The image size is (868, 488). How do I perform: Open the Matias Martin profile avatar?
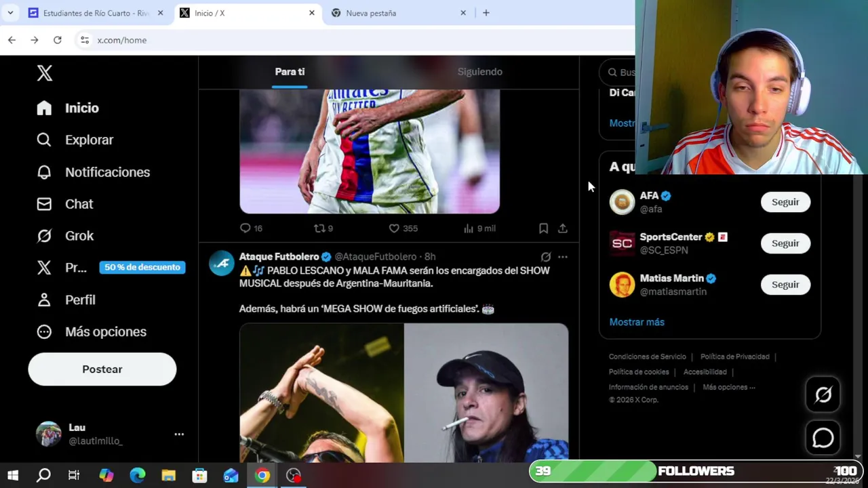click(x=622, y=285)
